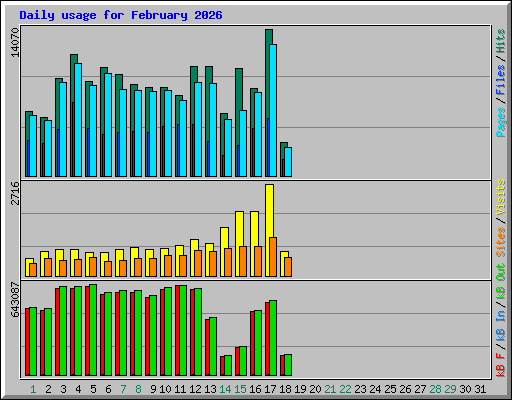Click the day 12 label on the axis

tap(195, 389)
